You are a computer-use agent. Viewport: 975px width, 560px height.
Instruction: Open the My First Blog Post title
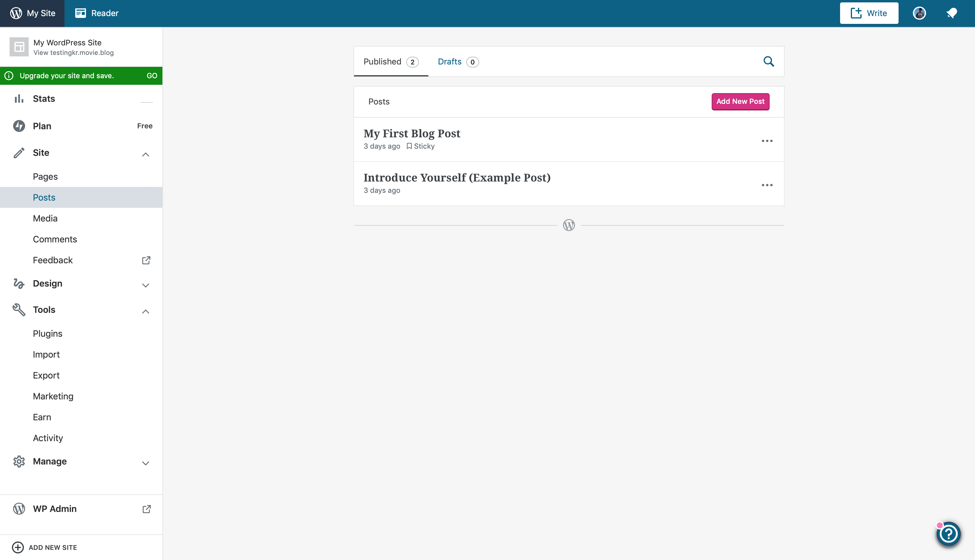point(412,133)
